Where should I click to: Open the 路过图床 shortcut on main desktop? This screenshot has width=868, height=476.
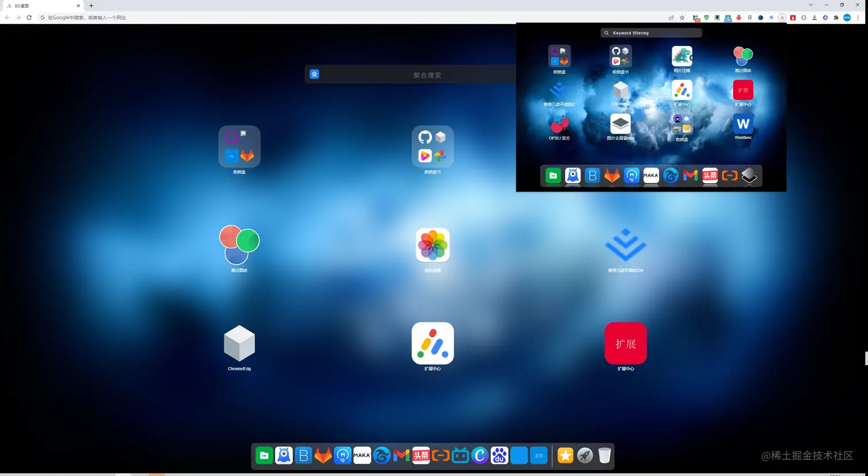239,245
